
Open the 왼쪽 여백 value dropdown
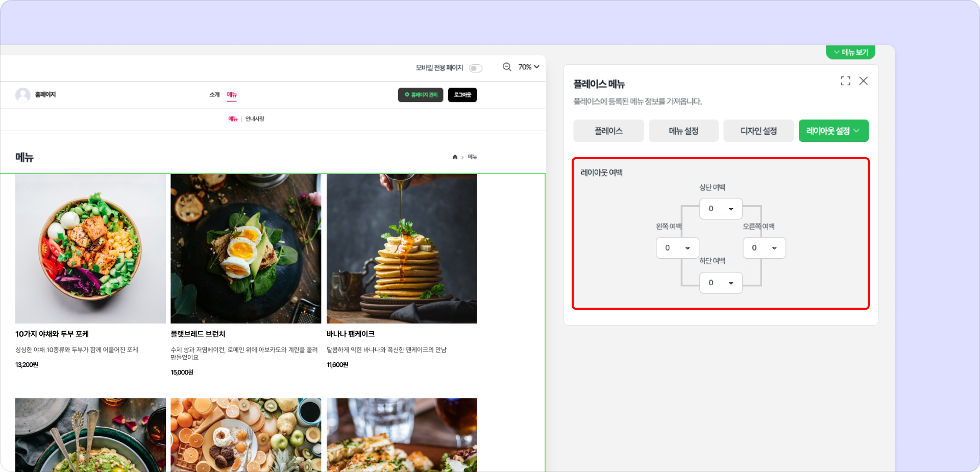point(677,248)
